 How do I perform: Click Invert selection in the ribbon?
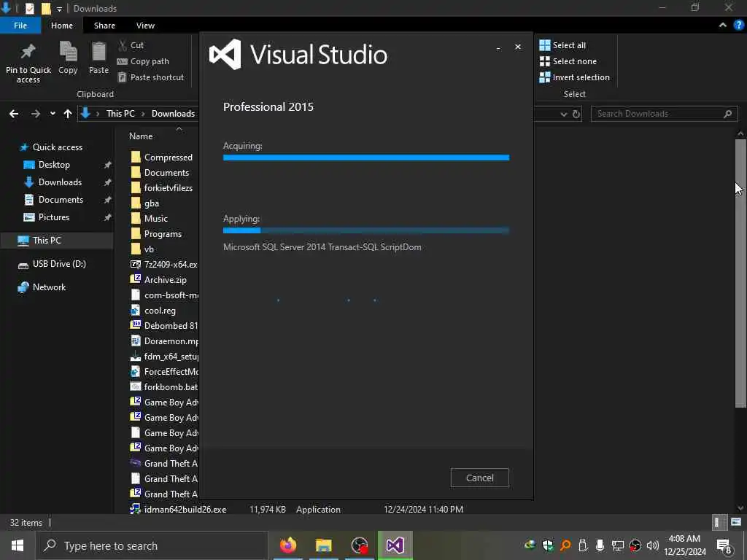pyautogui.click(x=575, y=77)
